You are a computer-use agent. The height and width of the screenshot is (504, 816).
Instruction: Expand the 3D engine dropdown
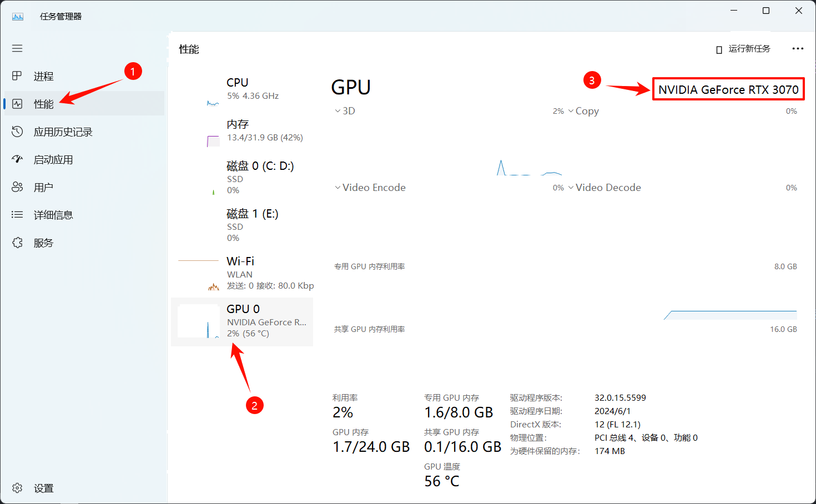[x=345, y=111]
